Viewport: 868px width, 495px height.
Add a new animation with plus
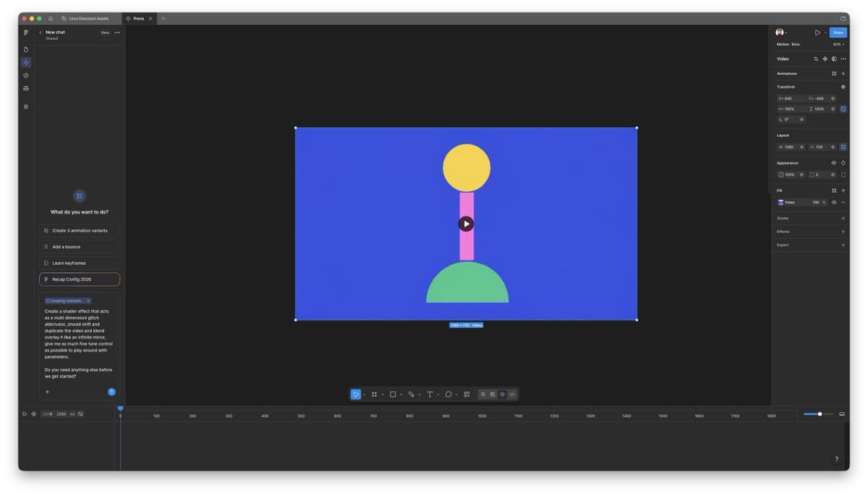[x=843, y=73]
